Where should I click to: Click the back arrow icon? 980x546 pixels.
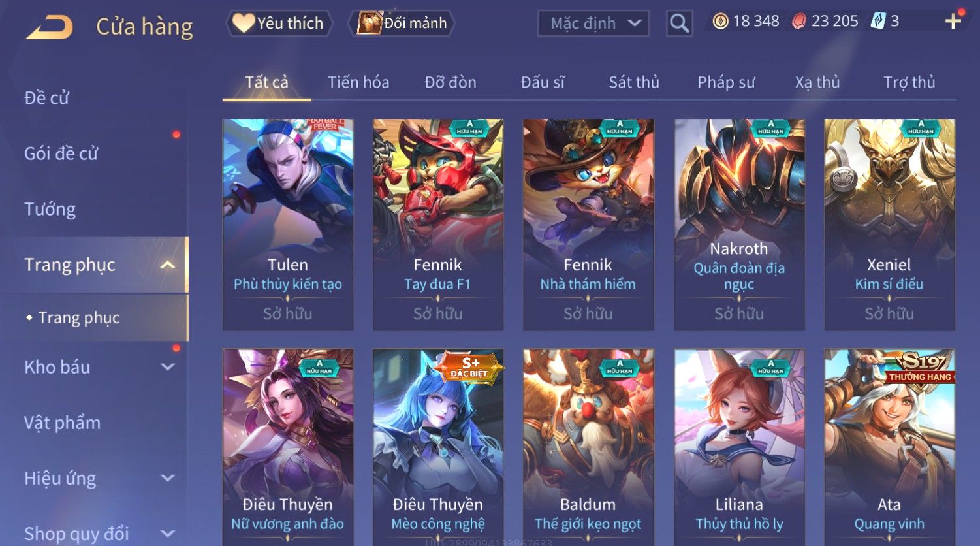click(50, 27)
